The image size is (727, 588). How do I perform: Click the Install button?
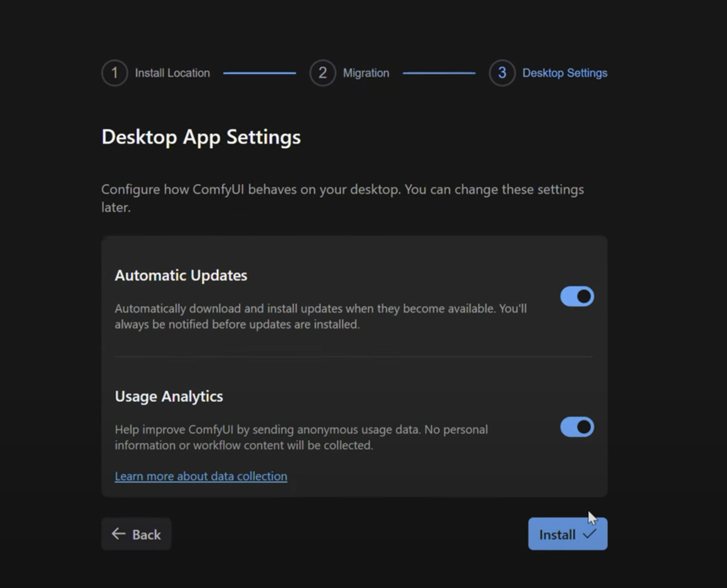click(x=568, y=534)
